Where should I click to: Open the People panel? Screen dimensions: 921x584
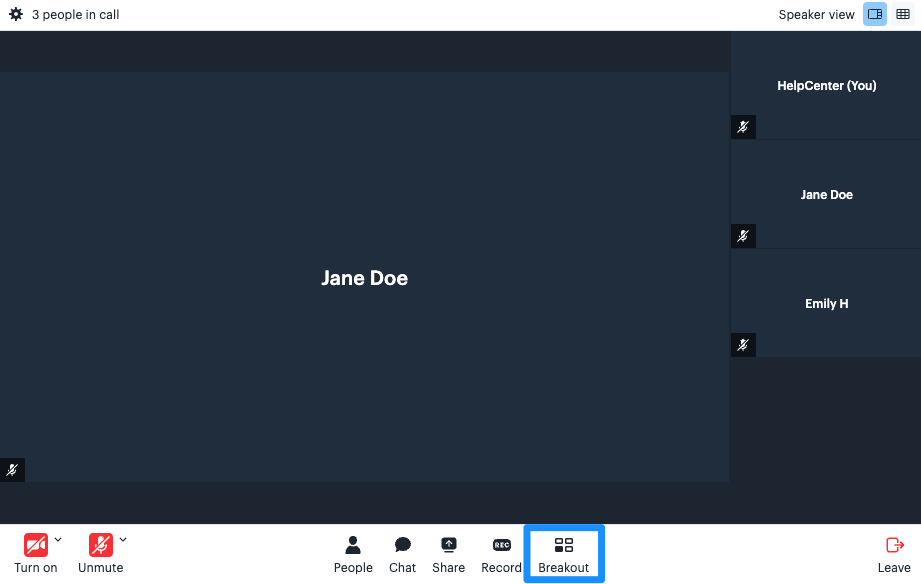[353, 554]
